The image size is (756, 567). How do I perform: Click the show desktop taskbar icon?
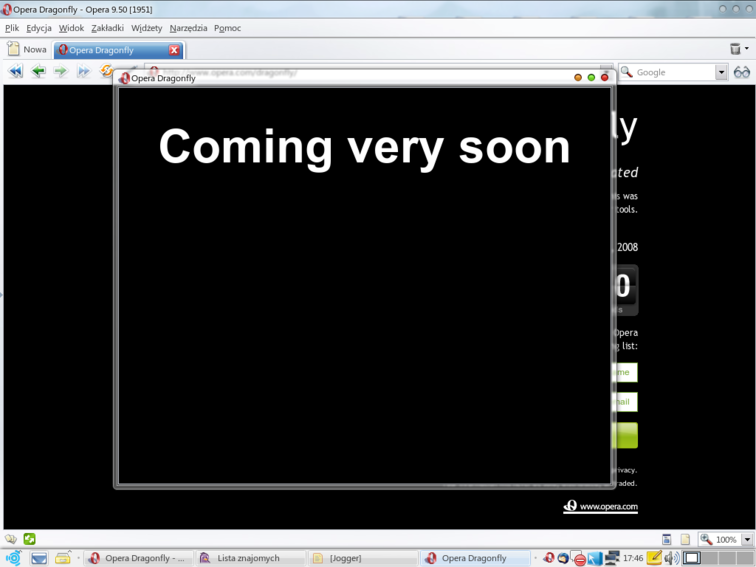39,558
